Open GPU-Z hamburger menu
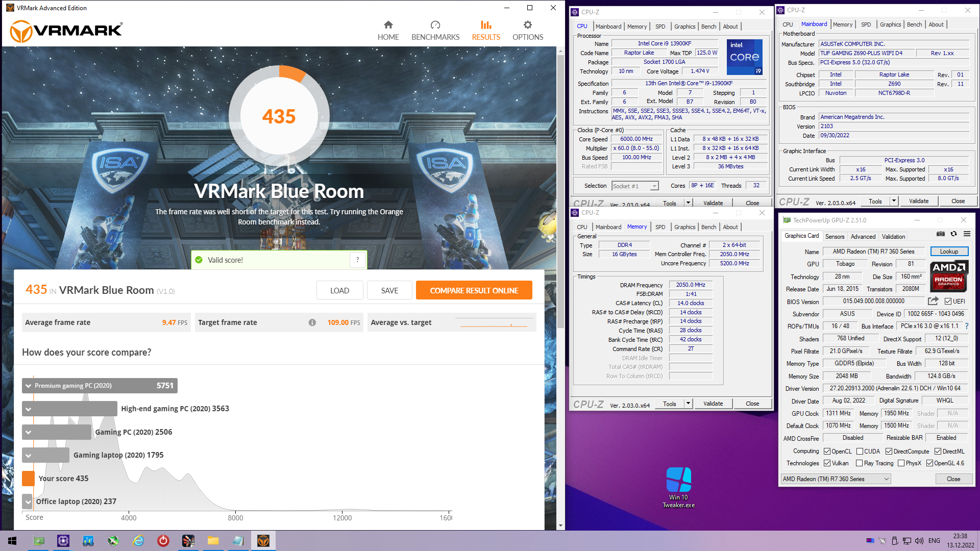This screenshot has height=551, width=980. [x=967, y=234]
